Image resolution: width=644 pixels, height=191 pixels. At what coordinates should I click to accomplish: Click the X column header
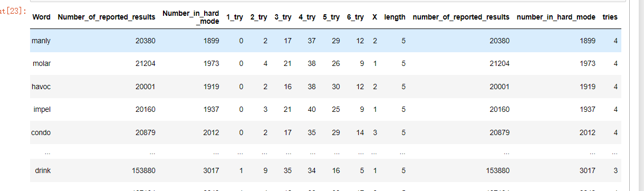[x=374, y=17]
